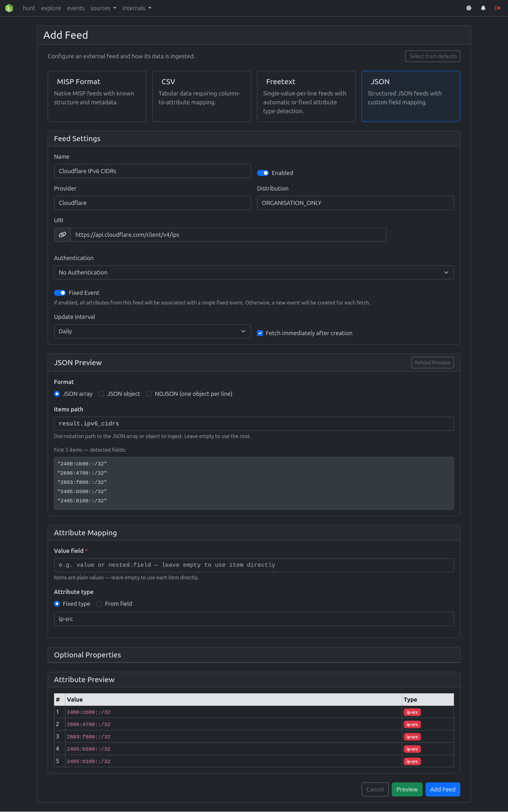Click the Reload Preview button

click(432, 362)
